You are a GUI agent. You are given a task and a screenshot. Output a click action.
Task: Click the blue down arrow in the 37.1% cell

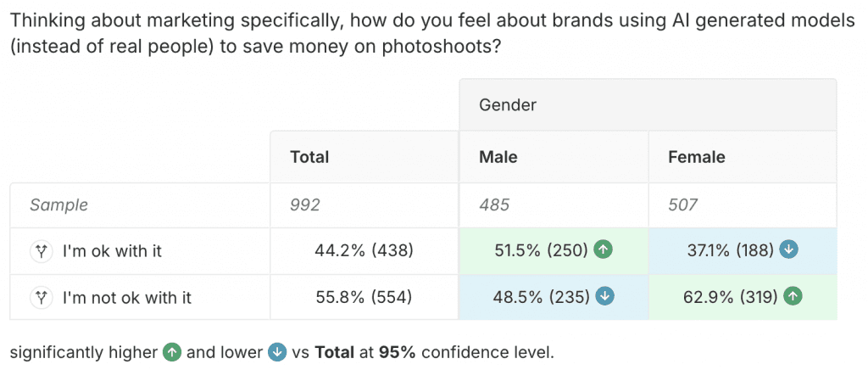pos(788,250)
